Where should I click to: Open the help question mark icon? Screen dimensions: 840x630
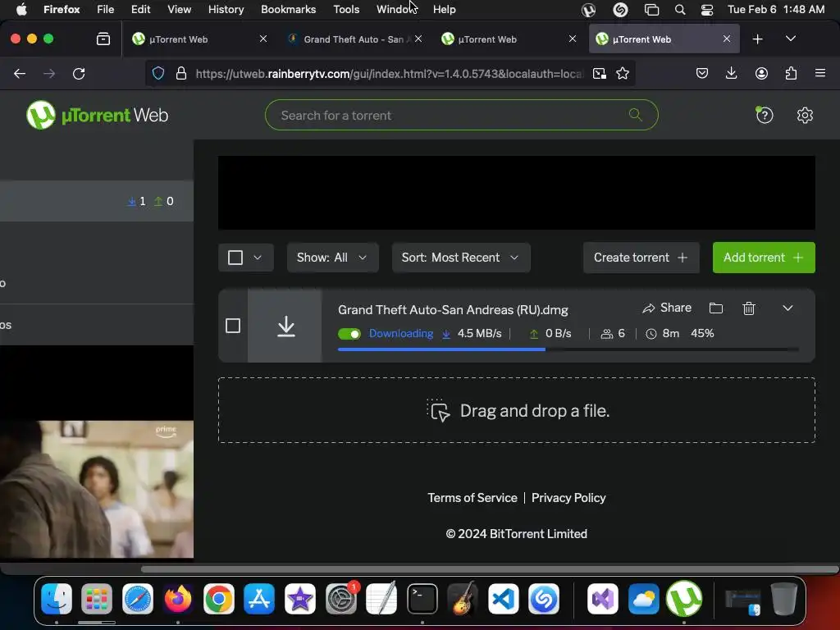pyautogui.click(x=765, y=115)
